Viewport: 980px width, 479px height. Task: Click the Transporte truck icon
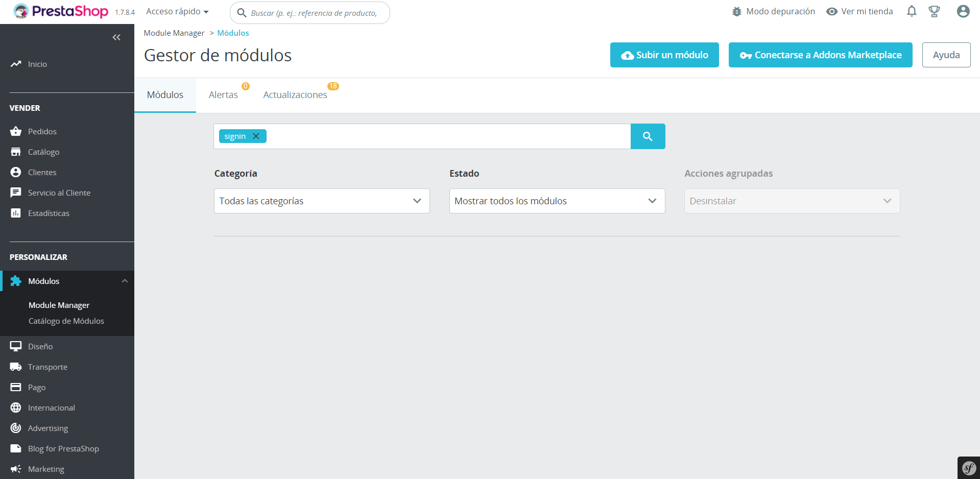[x=16, y=367]
